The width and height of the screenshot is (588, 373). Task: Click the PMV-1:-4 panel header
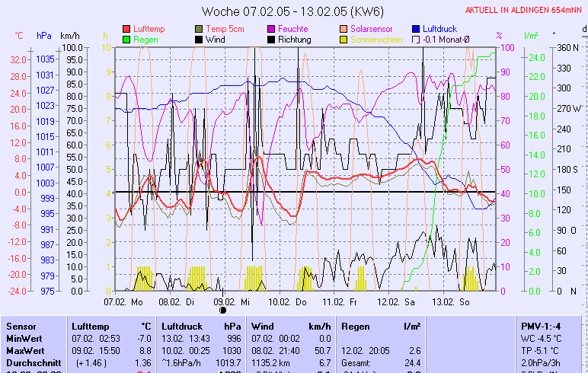click(539, 326)
